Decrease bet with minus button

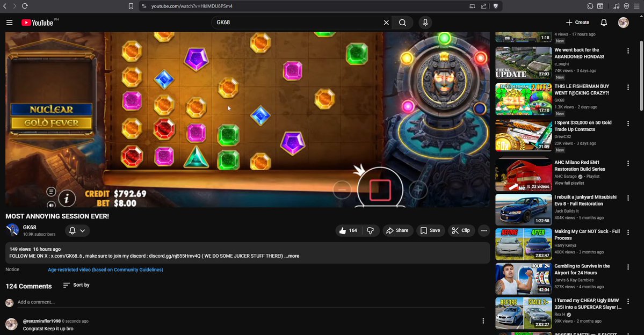coord(342,190)
